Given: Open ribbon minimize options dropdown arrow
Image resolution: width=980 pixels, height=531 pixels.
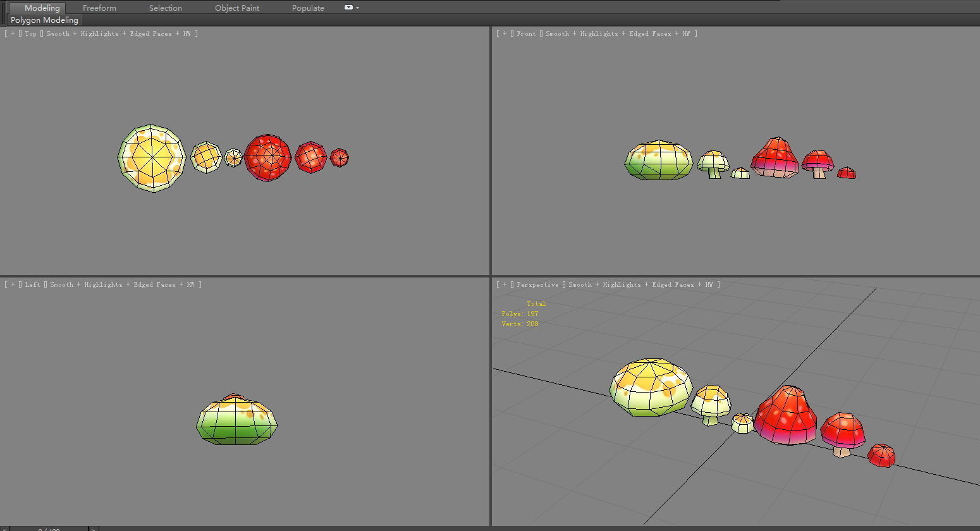Looking at the screenshot, I should (x=358, y=8).
